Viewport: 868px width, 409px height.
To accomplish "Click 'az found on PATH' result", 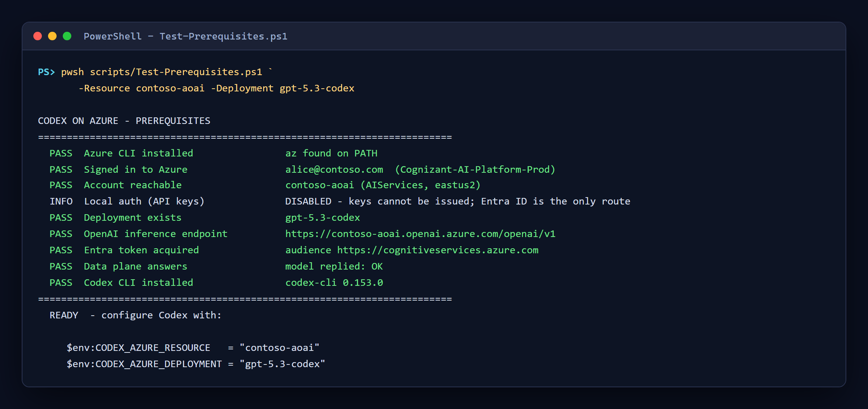I will (x=331, y=153).
